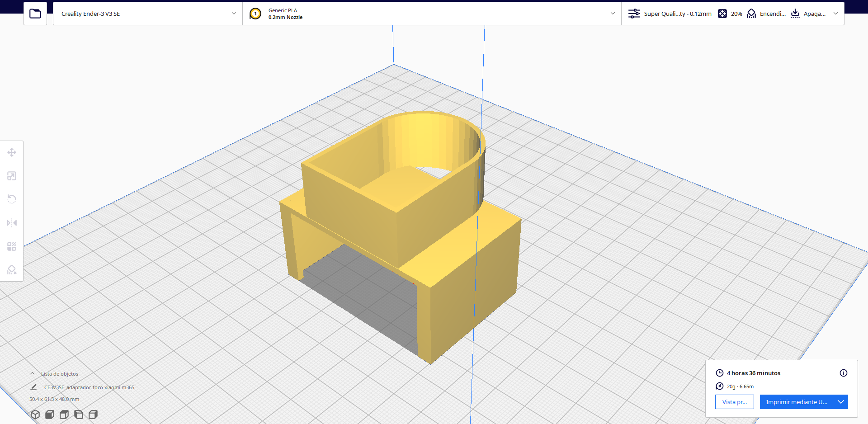Switch to the 3D isometric view cube
The width and height of the screenshot is (868, 424).
[x=35, y=415]
